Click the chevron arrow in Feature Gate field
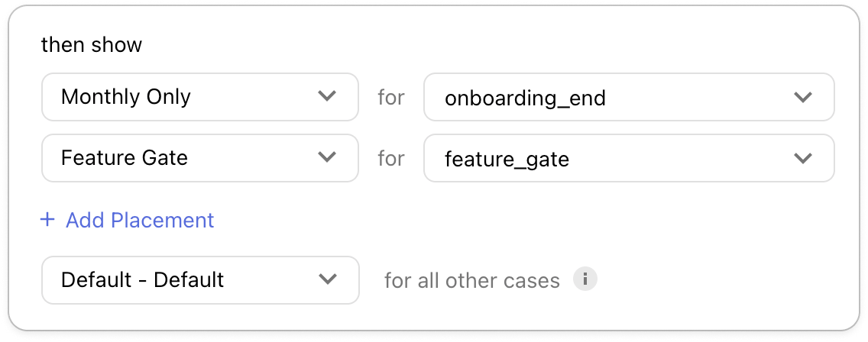 click(327, 158)
